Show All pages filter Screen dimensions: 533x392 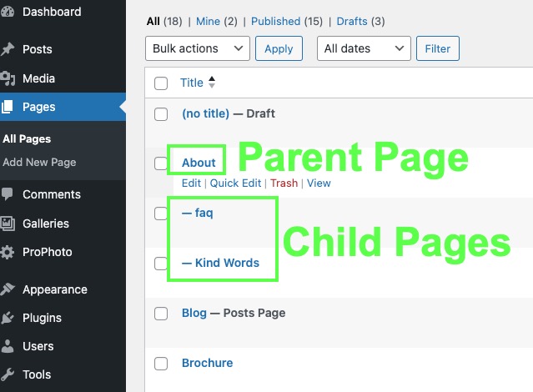point(153,22)
